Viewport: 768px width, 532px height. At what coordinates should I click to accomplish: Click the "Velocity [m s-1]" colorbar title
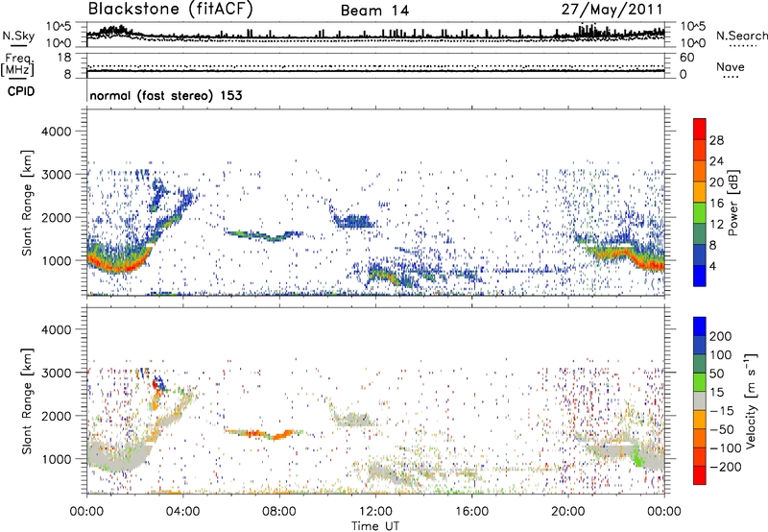click(x=751, y=401)
